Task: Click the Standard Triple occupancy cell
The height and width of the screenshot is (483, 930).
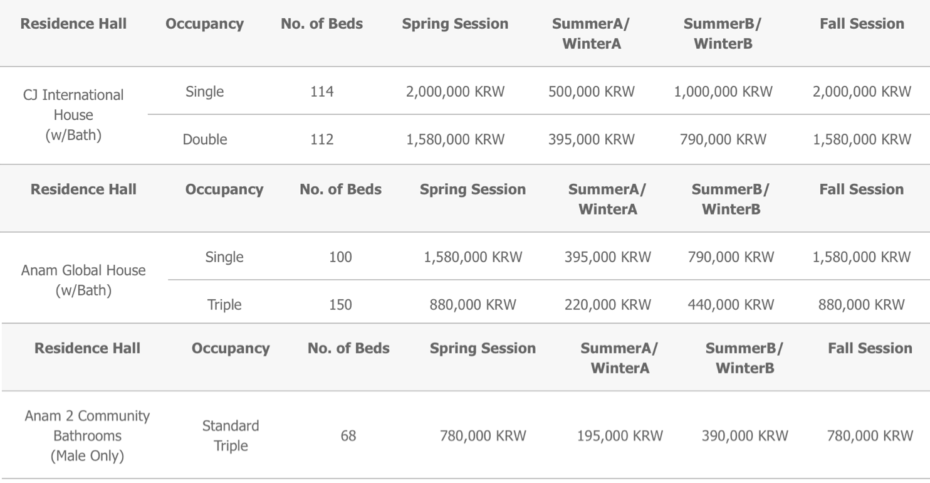Action: (230, 435)
